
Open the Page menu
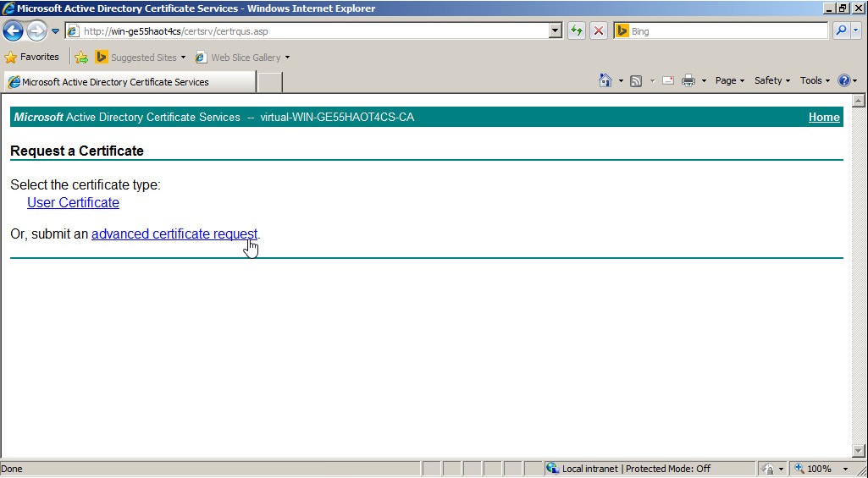point(729,81)
